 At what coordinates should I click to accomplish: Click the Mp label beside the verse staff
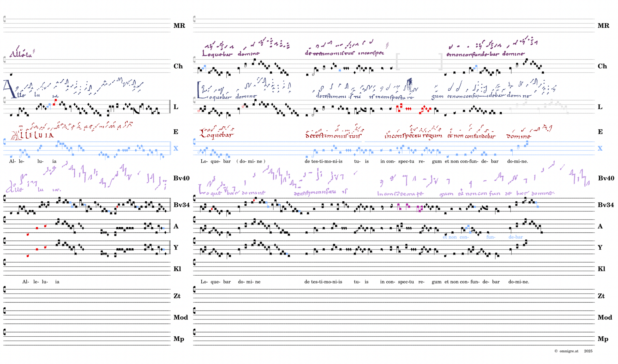[x=603, y=339]
